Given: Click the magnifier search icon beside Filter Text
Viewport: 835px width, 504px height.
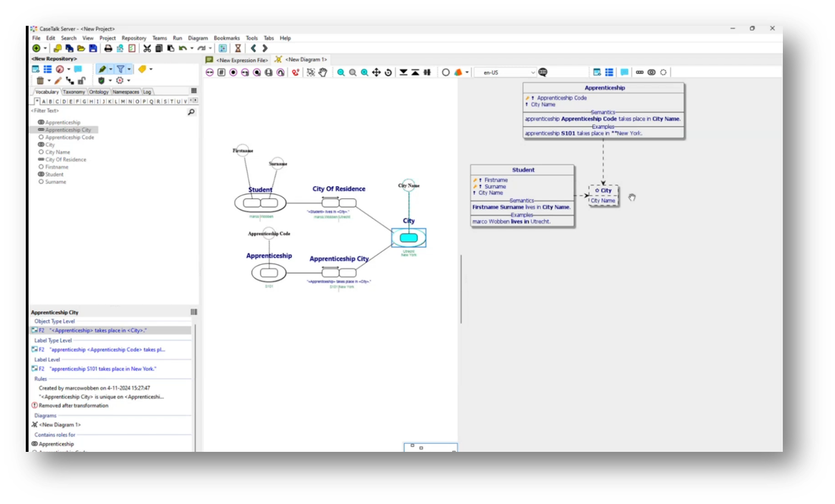Looking at the screenshot, I should pos(191,112).
